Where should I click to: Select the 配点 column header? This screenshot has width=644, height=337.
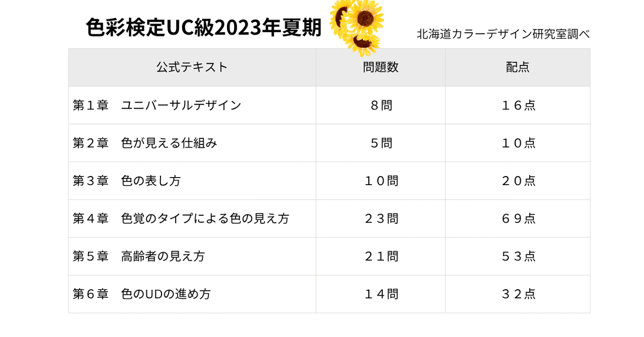517,67
